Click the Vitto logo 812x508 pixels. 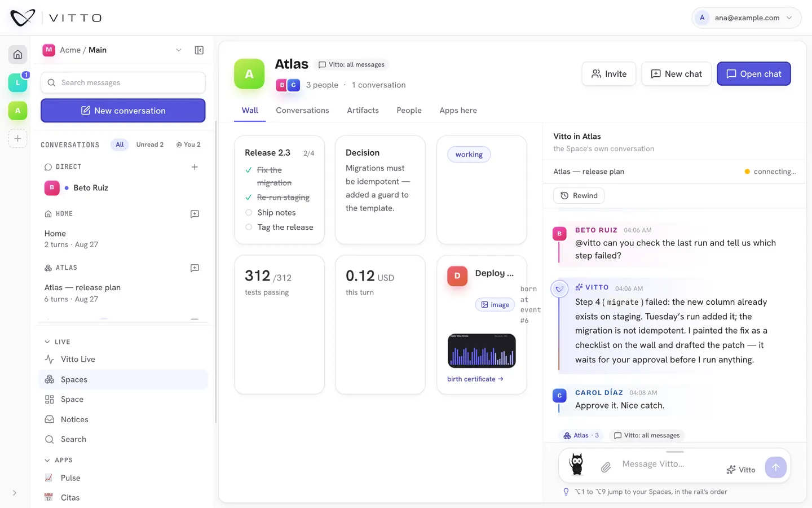[x=56, y=17]
